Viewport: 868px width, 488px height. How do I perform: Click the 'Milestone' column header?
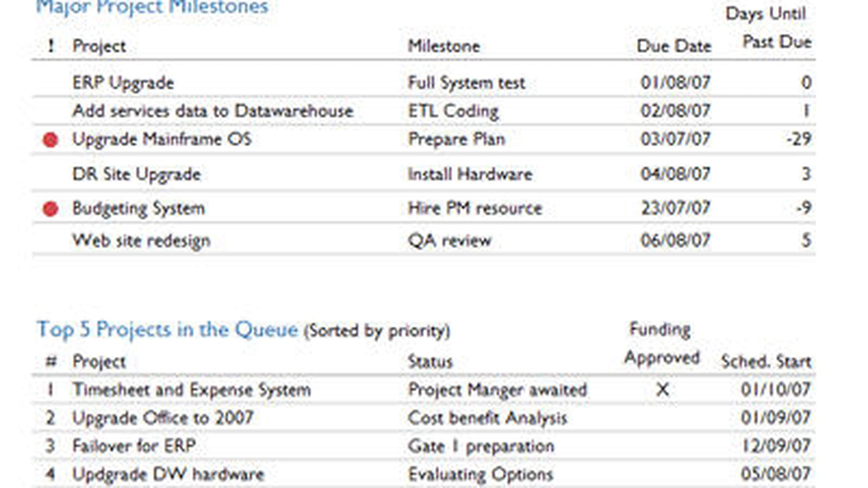tap(444, 46)
